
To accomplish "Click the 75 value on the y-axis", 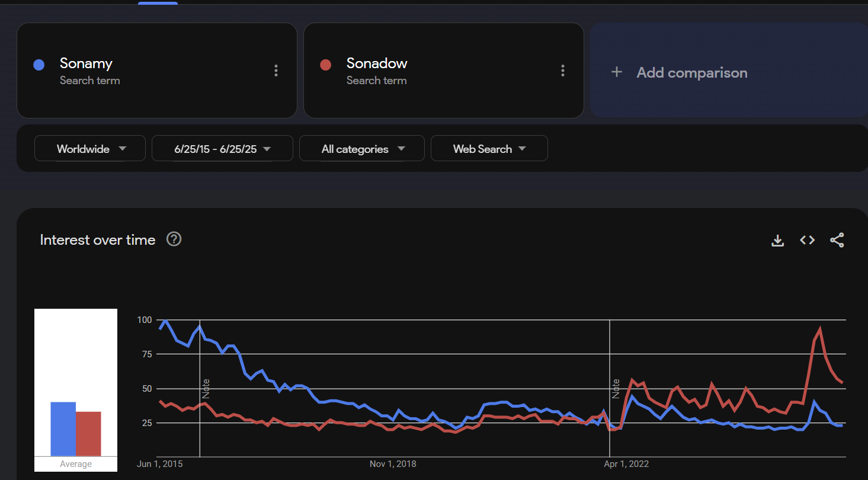I will coord(147,354).
